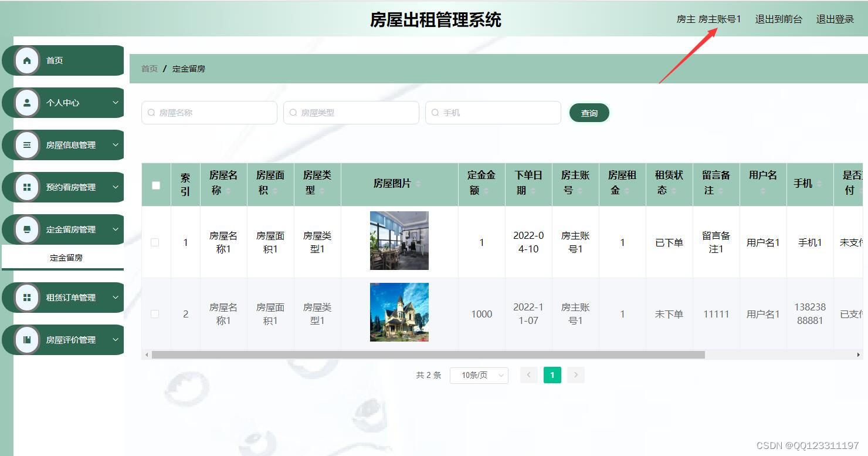Screen dimensions: 868x456
Task: Click search icon in 房屋类型 field
Action: 293,113
